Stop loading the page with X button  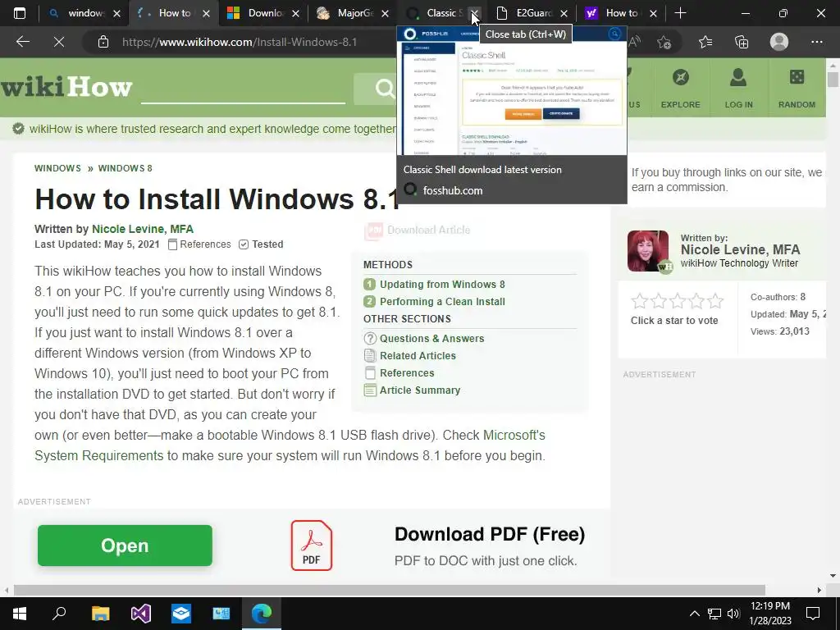(x=59, y=42)
